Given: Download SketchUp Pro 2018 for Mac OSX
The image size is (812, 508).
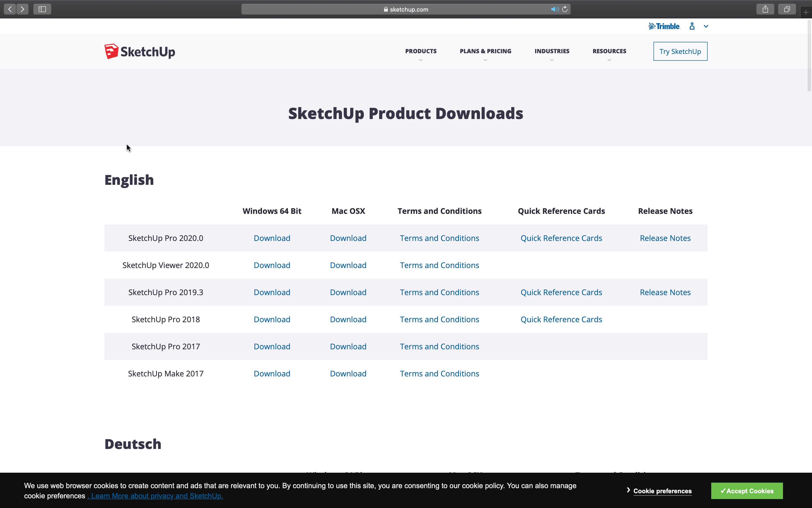Looking at the screenshot, I should [x=348, y=320].
